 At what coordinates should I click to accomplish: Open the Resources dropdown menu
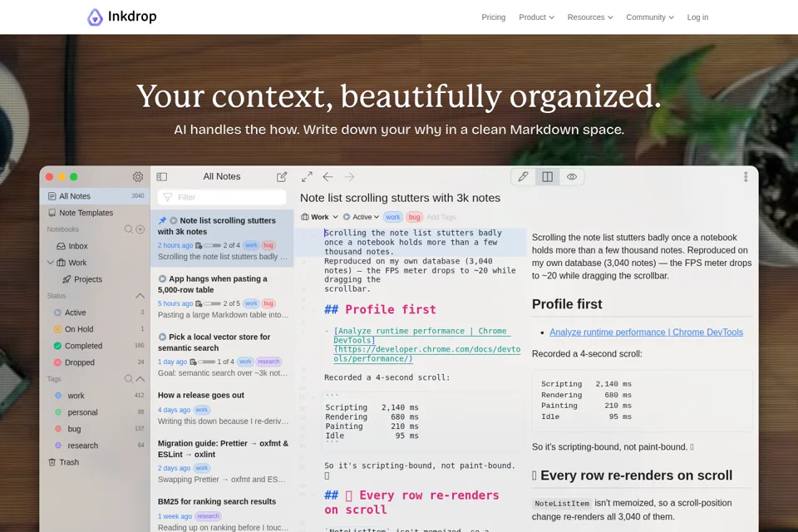tap(590, 17)
